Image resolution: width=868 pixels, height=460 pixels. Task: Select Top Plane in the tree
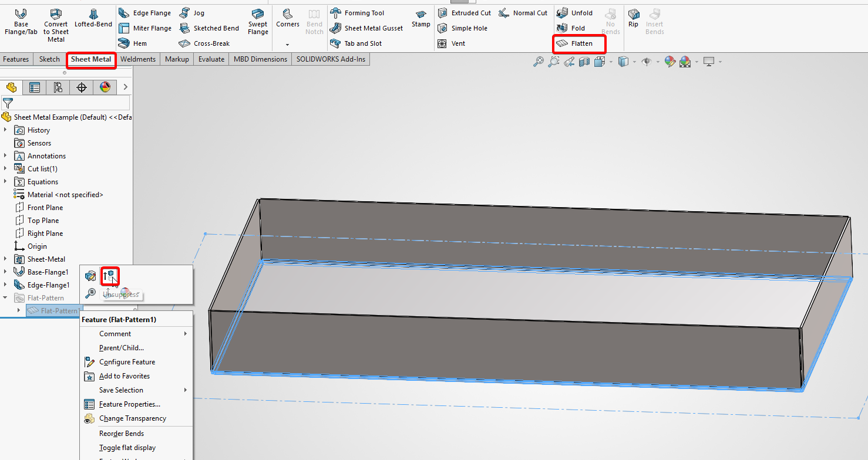point(43,220)
